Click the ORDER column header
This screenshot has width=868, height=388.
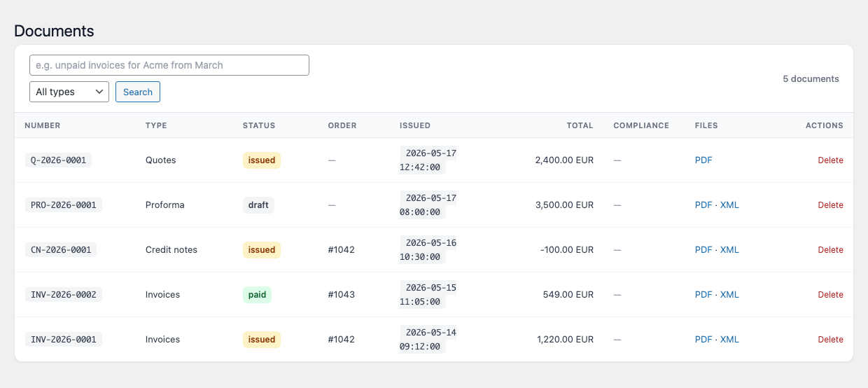coord(342,126)
